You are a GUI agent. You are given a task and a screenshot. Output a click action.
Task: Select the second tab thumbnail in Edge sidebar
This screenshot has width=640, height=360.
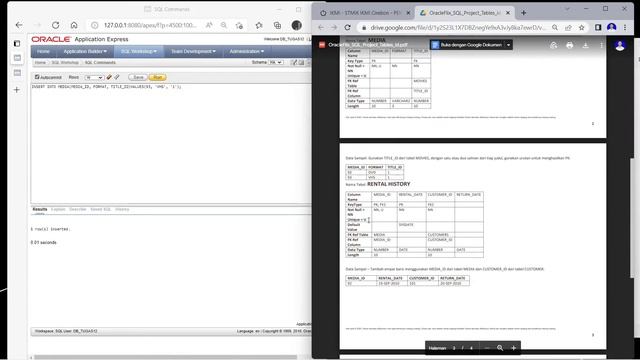point(17,73)
